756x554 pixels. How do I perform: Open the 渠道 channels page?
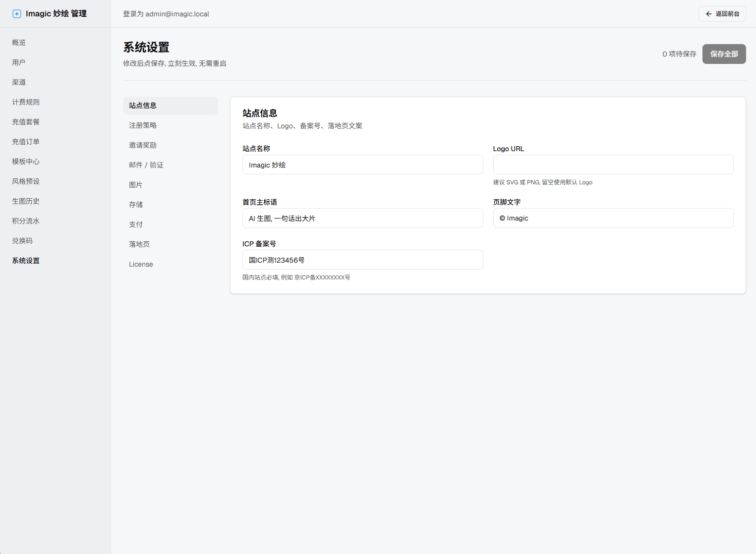[x=19, y=82]
